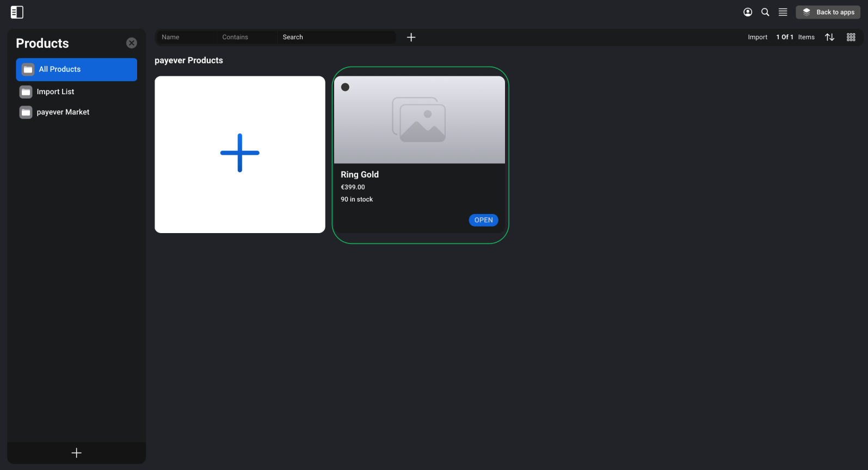Click the payever Products heading
Viewport: 868px width, 470px height.
coord(189,60)
